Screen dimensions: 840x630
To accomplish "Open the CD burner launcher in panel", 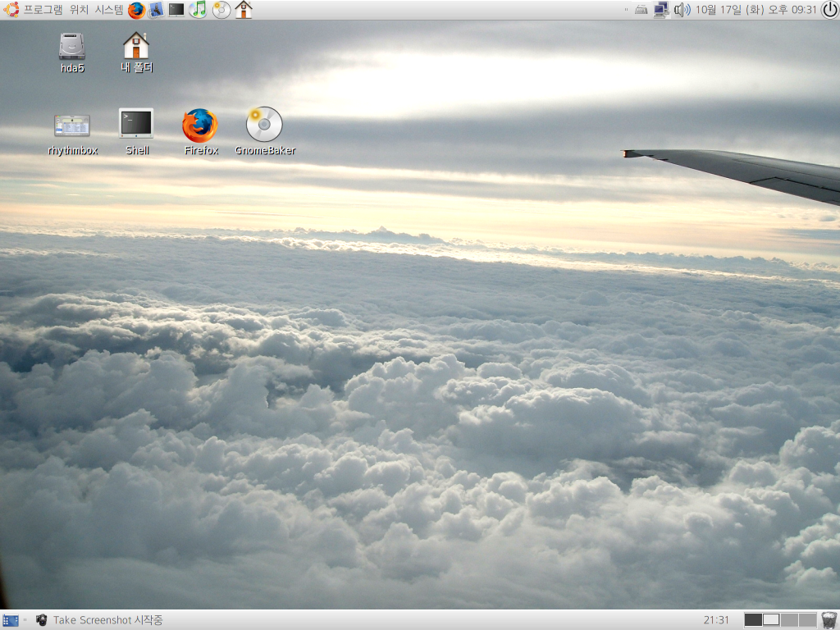I will pos(221,10).
